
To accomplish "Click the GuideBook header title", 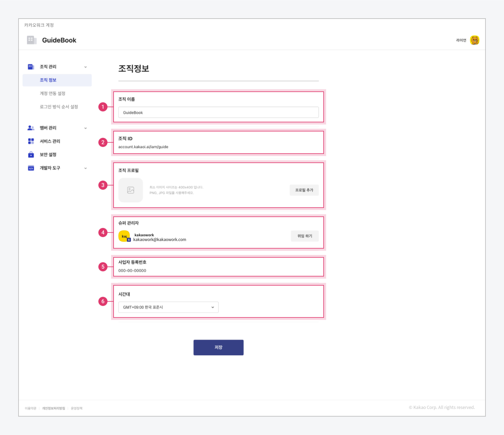I will (x=59, y=40).
